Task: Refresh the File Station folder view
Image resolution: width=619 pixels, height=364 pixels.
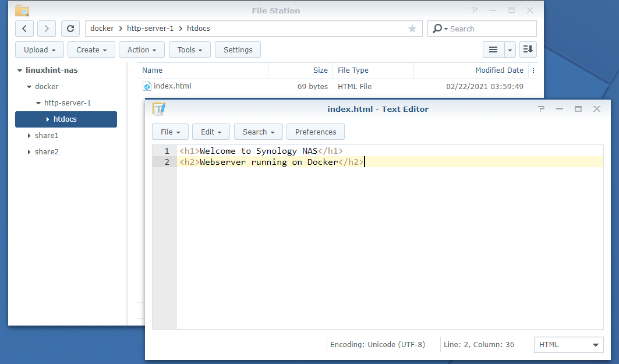Action: [70, 29]
